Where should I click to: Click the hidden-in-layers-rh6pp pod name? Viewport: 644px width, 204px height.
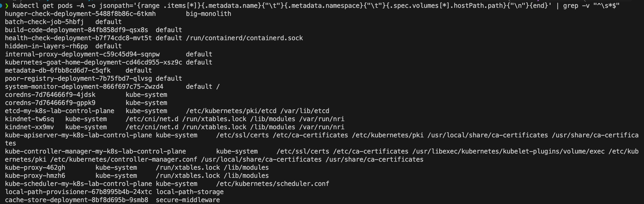(x=46, y=46)
